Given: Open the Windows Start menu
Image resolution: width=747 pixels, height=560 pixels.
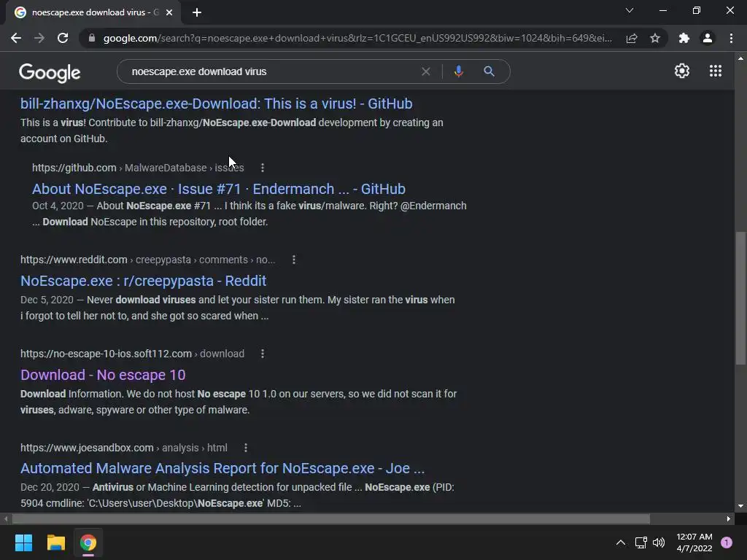Looking at the screenshot, I should click(x=23, y=542).
